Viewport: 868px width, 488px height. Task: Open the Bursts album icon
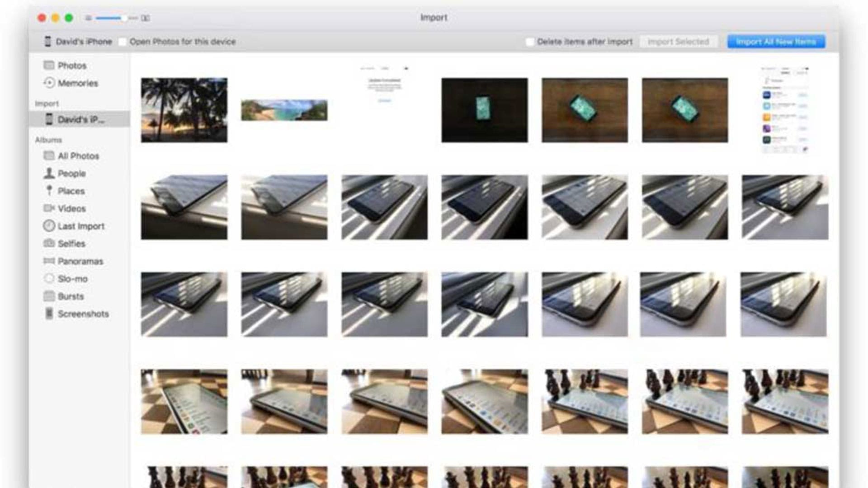tap(49, 296)
